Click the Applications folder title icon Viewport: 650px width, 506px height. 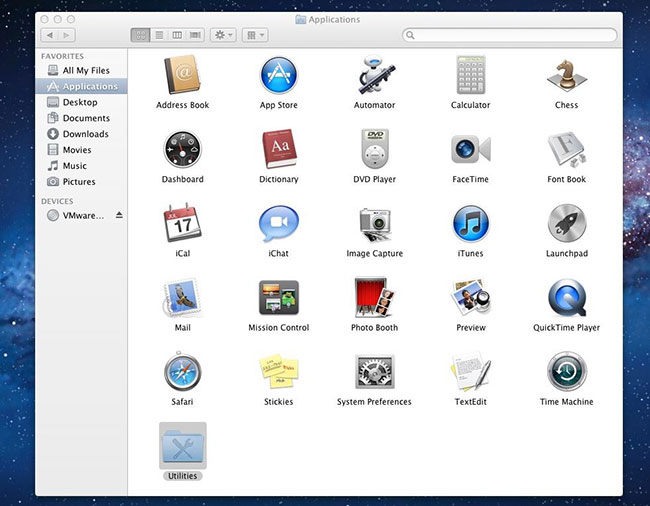tap(301, 19)
